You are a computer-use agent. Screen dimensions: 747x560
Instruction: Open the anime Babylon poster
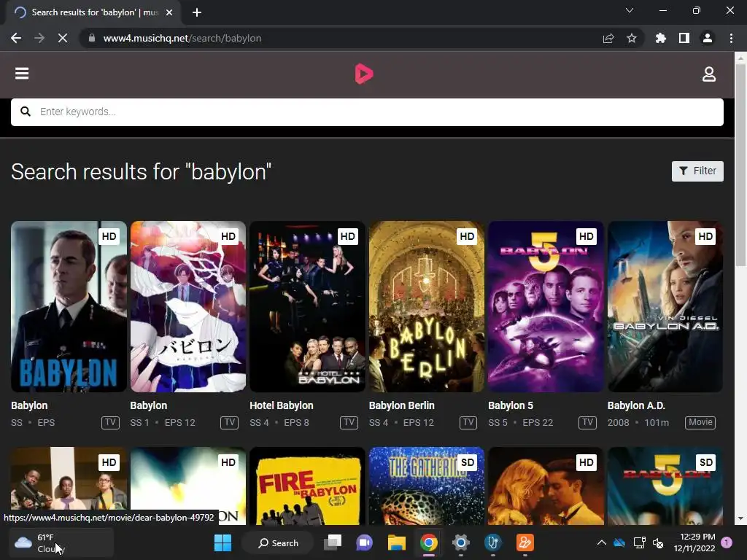coord(188,306)
